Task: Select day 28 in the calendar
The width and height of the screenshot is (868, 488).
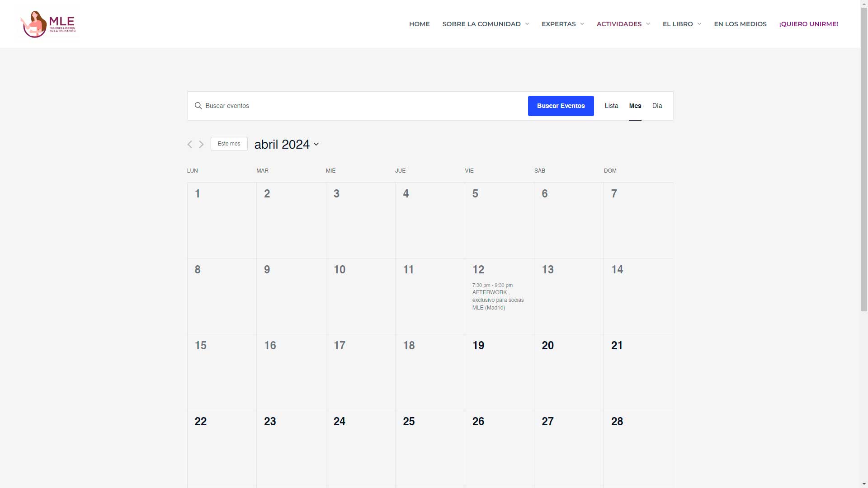Action: (x=617, y=422)
